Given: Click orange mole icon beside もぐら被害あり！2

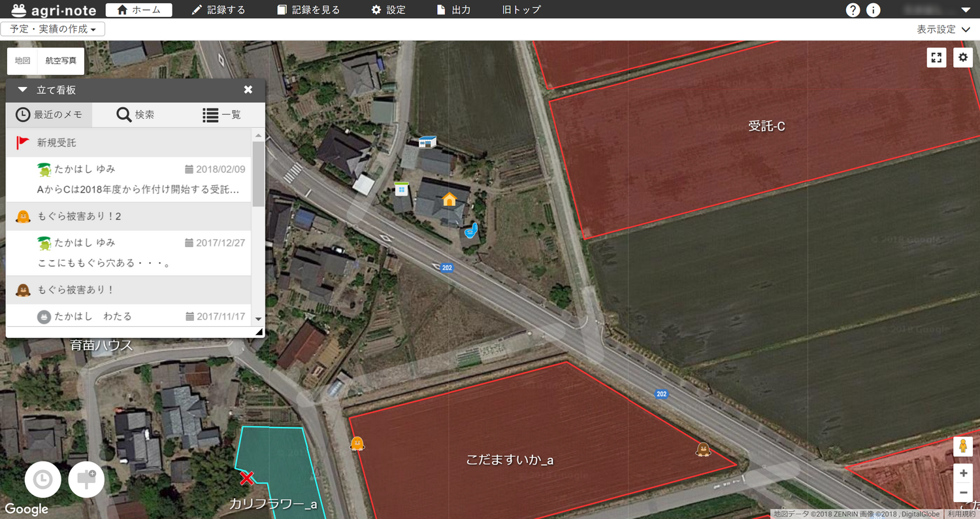Looking at the screenshot, I should pos(24,216).
